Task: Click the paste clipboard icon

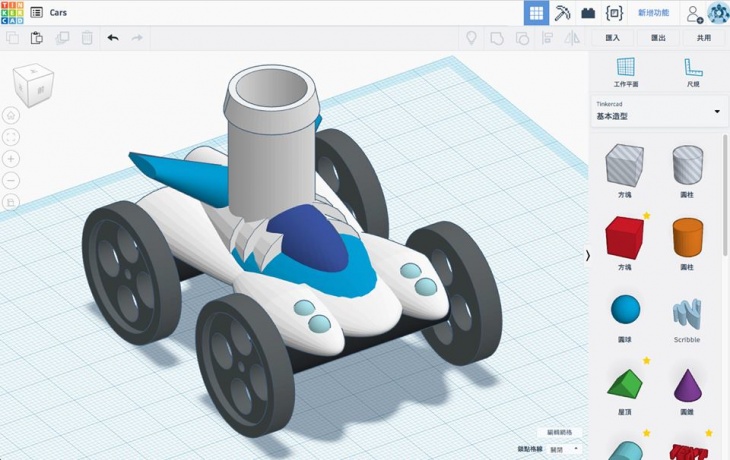Action: (37, 38)
